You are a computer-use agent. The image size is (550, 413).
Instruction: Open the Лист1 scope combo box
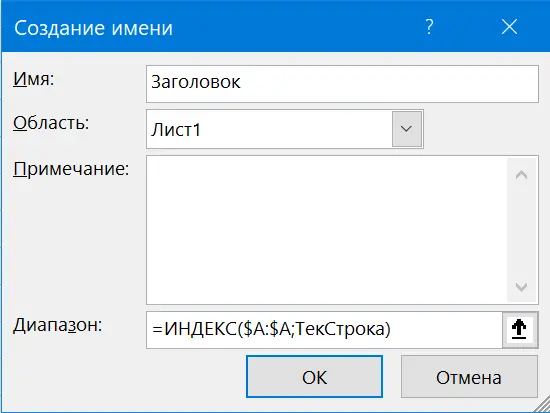[x=284, y=129]
